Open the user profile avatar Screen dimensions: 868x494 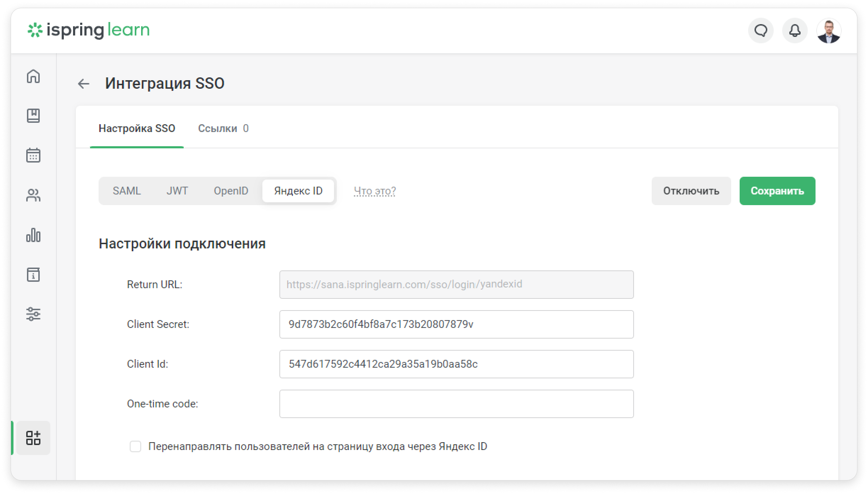tap(829, 31)
